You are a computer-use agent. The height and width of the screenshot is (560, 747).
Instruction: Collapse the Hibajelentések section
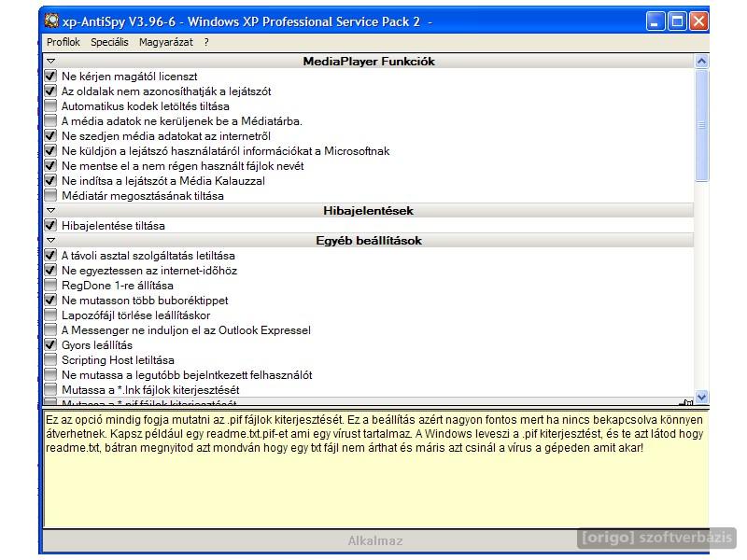(x=51, y=210)
